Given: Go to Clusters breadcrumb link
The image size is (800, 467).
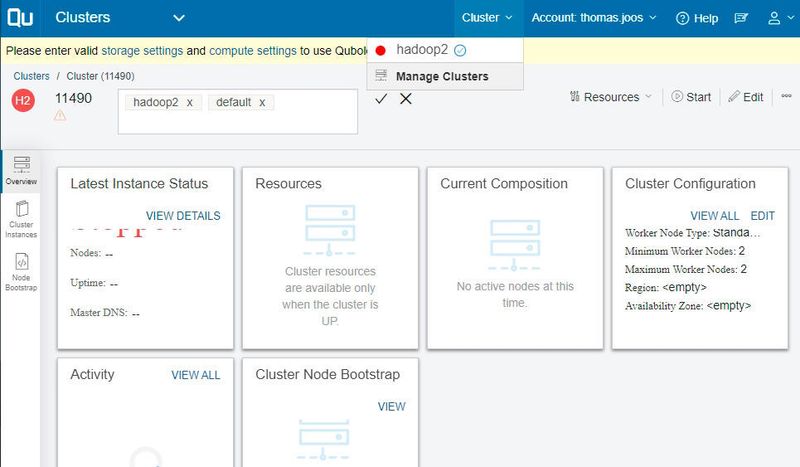Looking at the screenshot, I should point(31,76).
